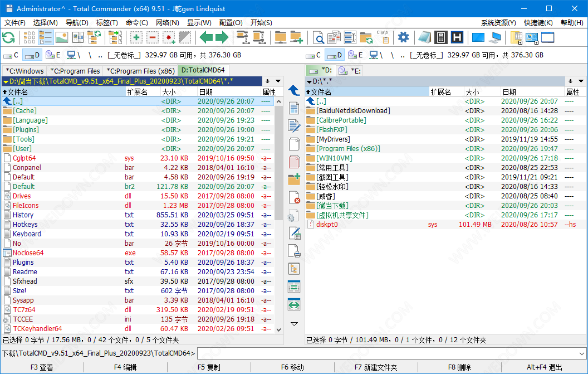
Task: Swap panels with the green double-arrow icon
Action: coord(294,304)
